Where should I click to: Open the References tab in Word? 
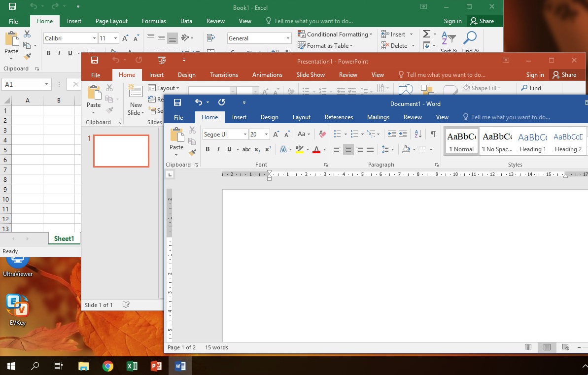pyautogui.click(x=339, y=117)
